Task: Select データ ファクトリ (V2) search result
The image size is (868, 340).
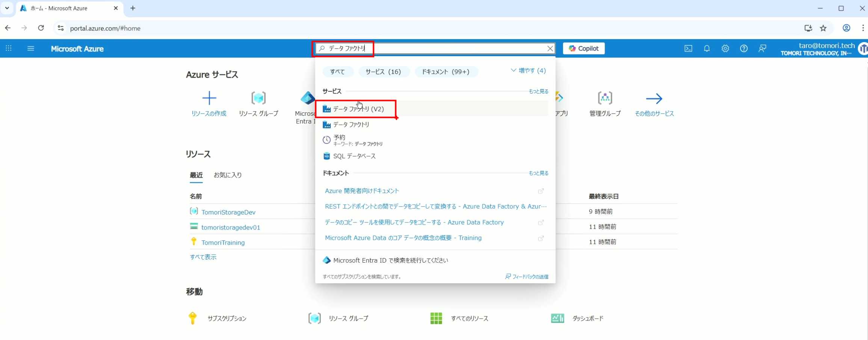Action: (x=358, y=109)
